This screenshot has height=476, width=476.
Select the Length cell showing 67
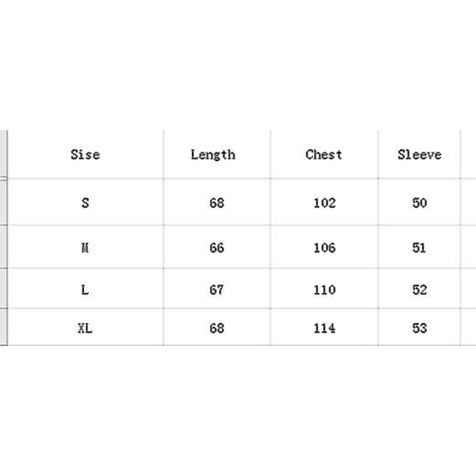(217, 290)
